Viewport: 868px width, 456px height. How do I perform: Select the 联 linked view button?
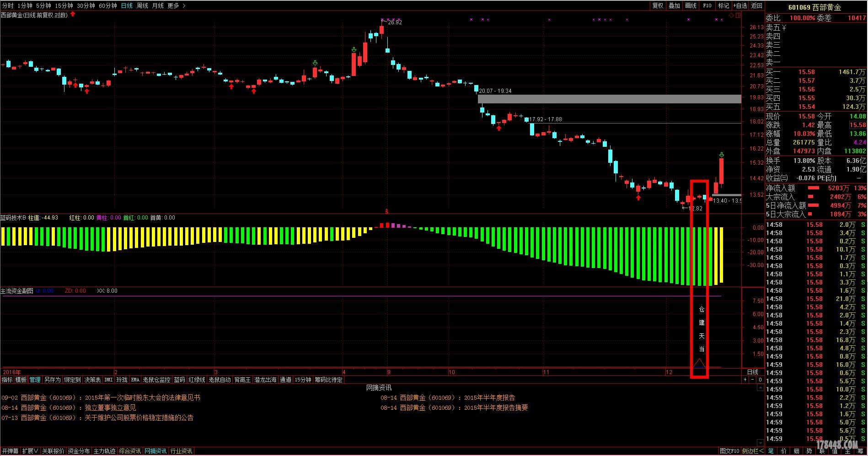click(x=822, y=451)
